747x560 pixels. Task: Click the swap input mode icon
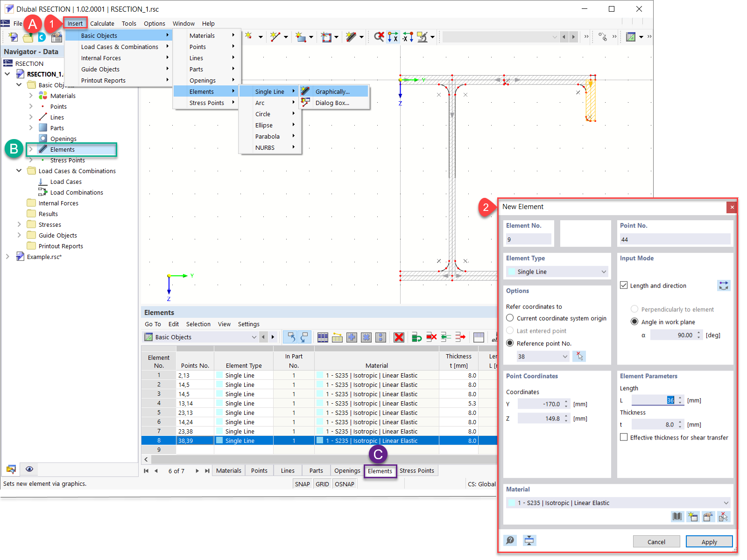(x=724, y=286)
